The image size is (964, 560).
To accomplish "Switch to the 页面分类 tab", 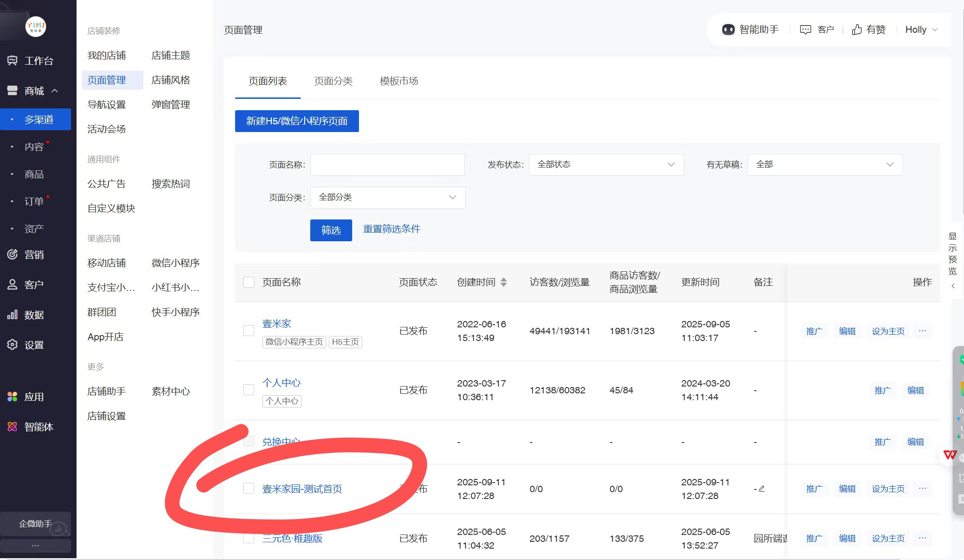I will click(x=333, y=81).
